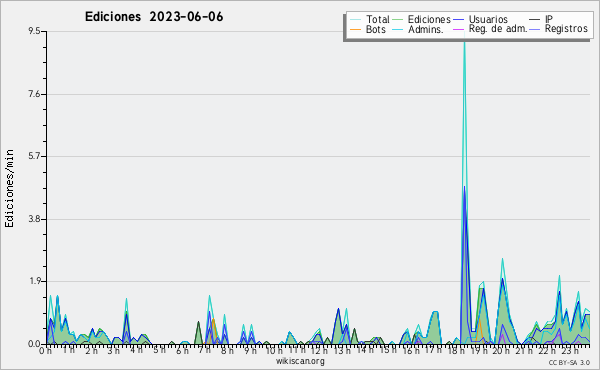The image size is (600, 370).
Task: Click the 1.9 y-axis value
Action: (34, 282)
